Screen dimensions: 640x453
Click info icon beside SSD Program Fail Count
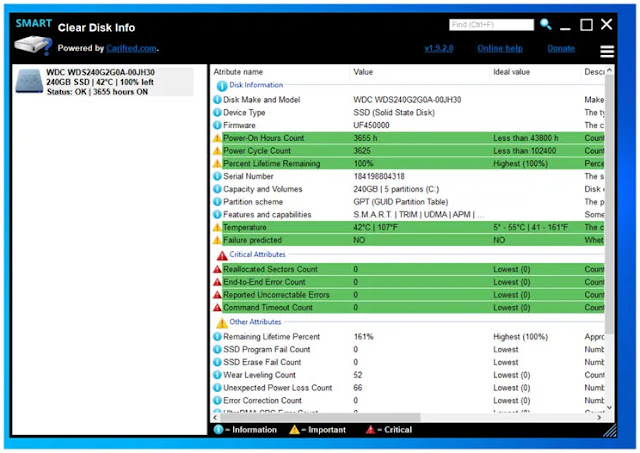point(218,349)
